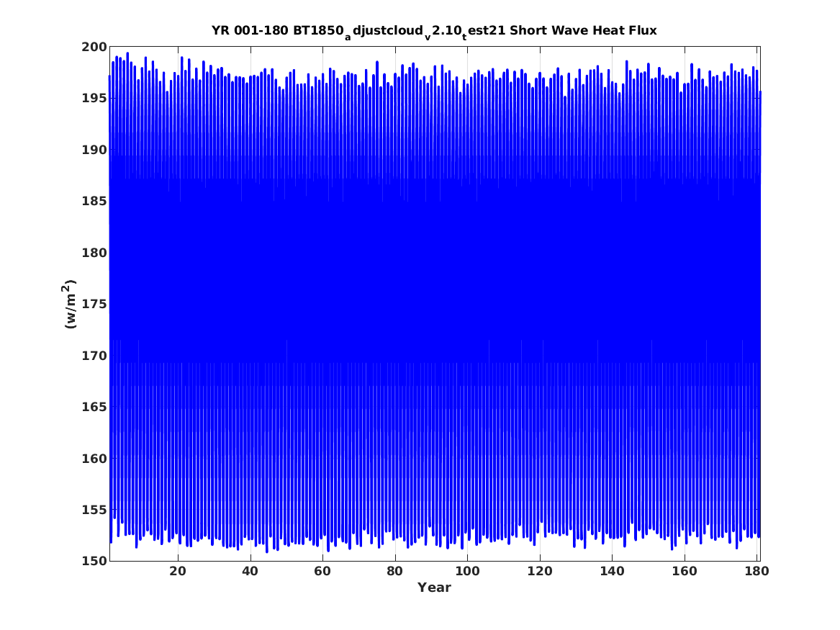Click x-axis tick label 100
This screenshot has width=840, height=630.
(467, 572)
